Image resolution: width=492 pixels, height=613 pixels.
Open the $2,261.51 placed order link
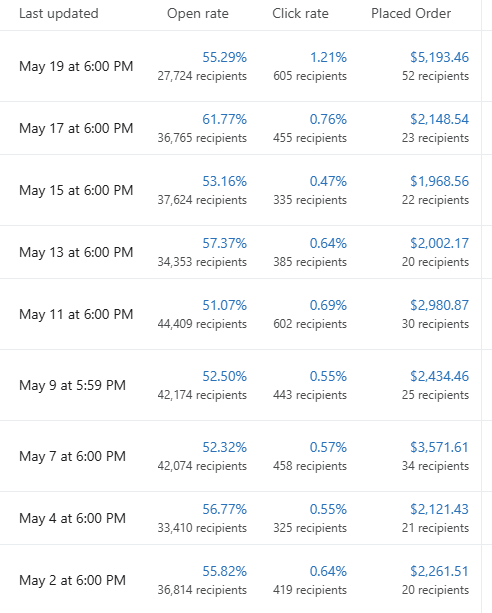(439, 571)
